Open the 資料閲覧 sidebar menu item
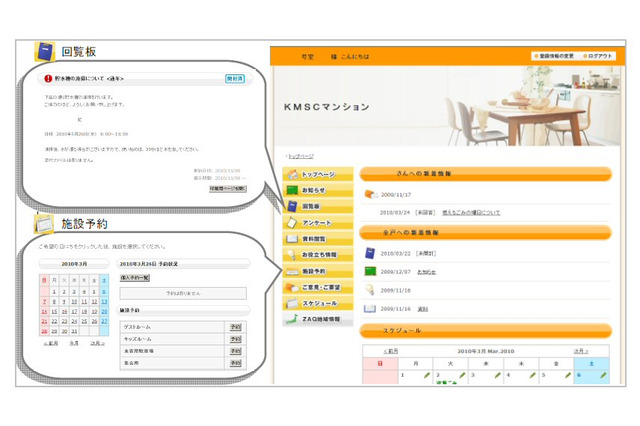Screen dimensions: 640x426 (x=318, y=238)
